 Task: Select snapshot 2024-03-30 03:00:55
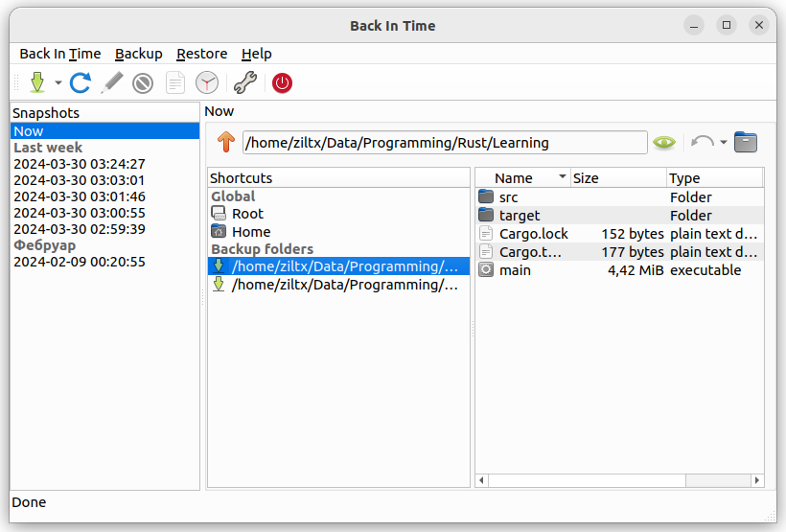click(x=104, y=213)
